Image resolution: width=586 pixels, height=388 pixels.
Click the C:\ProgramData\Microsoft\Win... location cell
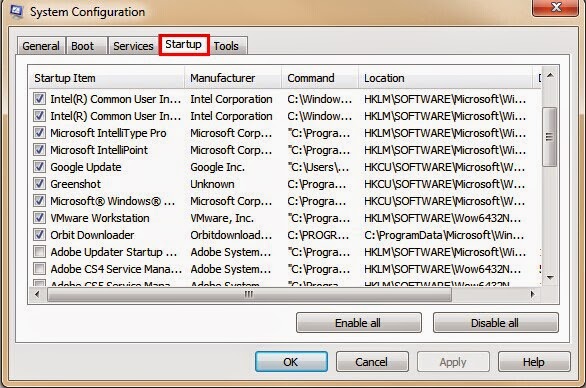pyautogui.click(x=444, y=235)
